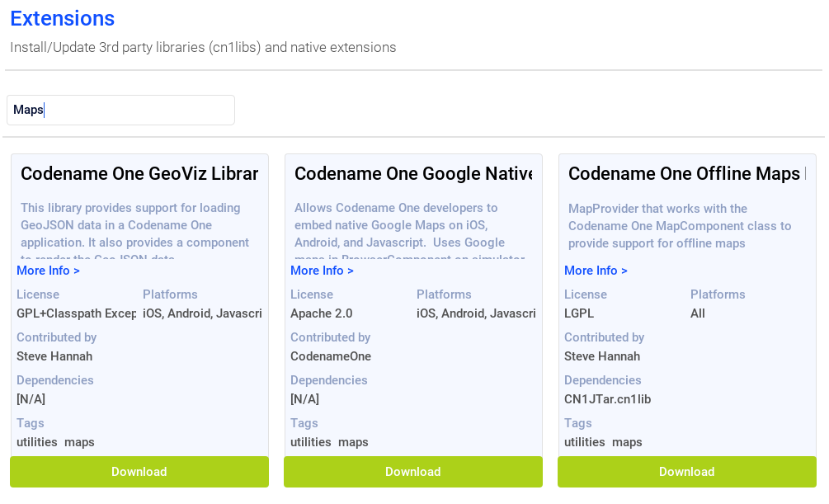Click the Maps search input field
The image size is (829, 504).
(x=120, y=110)
